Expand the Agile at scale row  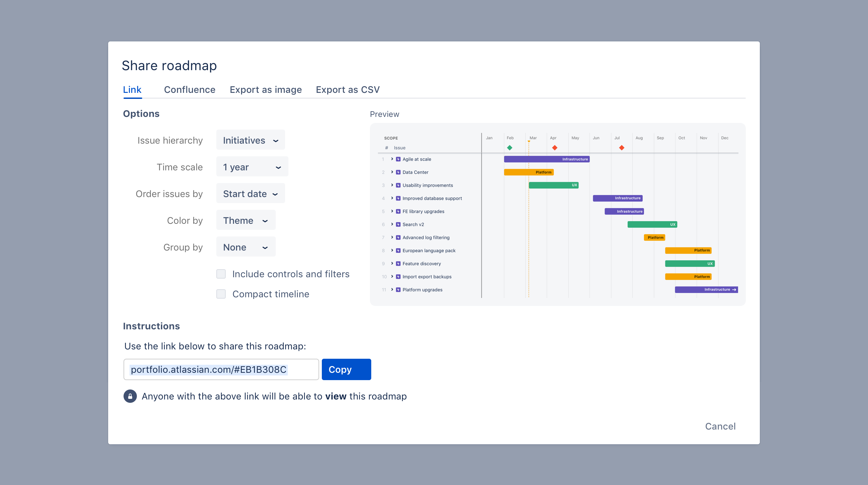click(x=392, y=159)
